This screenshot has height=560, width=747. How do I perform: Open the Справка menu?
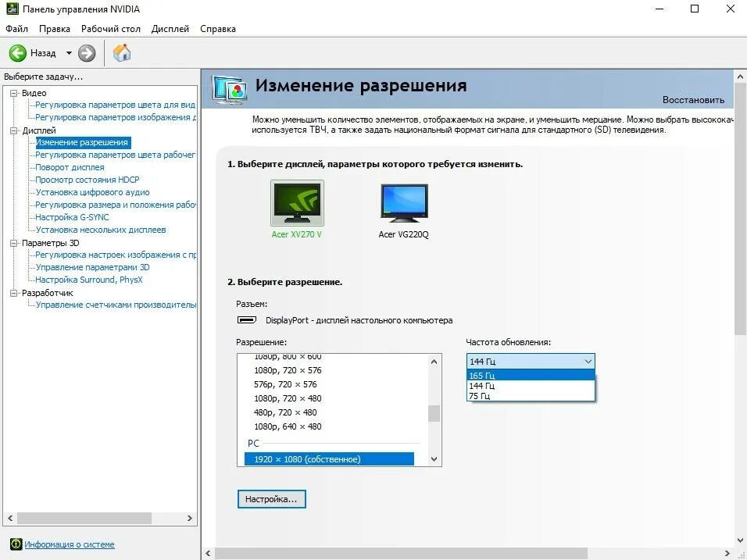218,29
